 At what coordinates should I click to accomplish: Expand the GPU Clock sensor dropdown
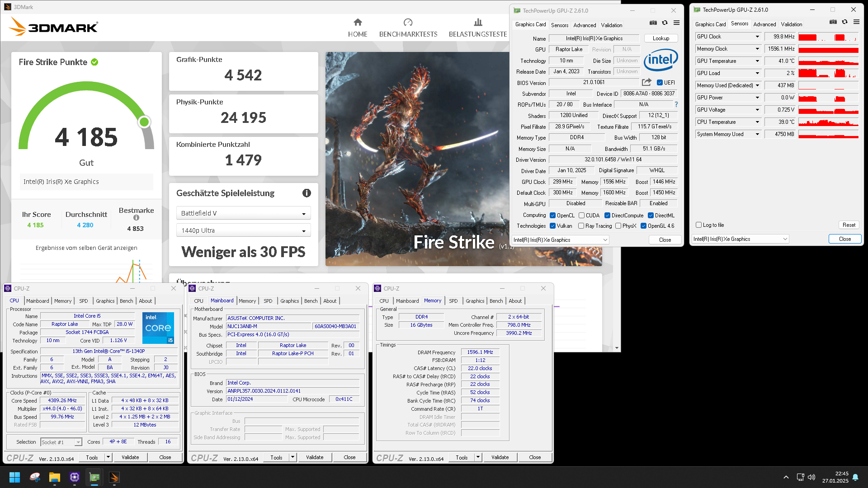coord(757,37)
